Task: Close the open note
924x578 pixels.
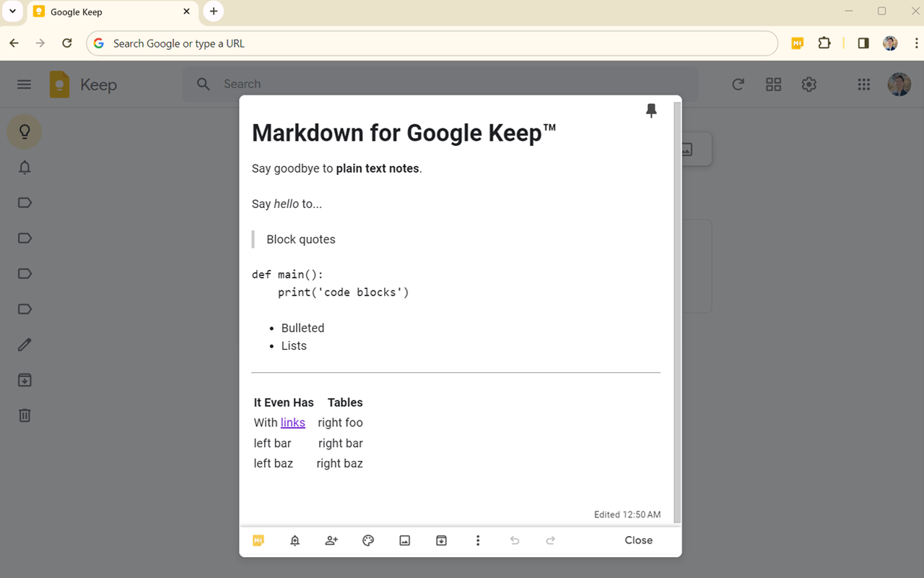Action: point(639,540)
